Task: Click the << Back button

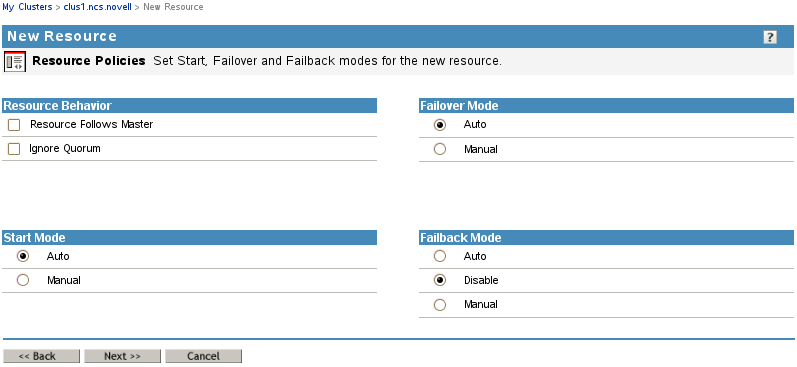Action: pos(41,356)
